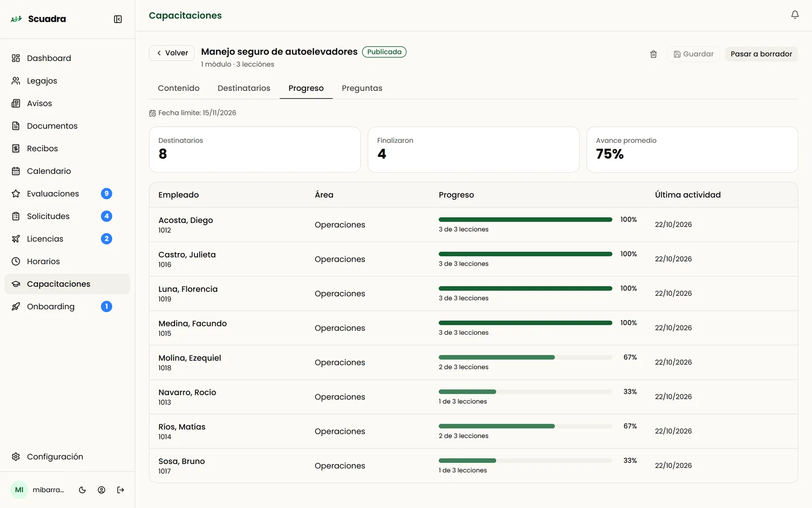812x508 pixels.
Task: Open Solicitudes section
Action: (x=67, y=216)
